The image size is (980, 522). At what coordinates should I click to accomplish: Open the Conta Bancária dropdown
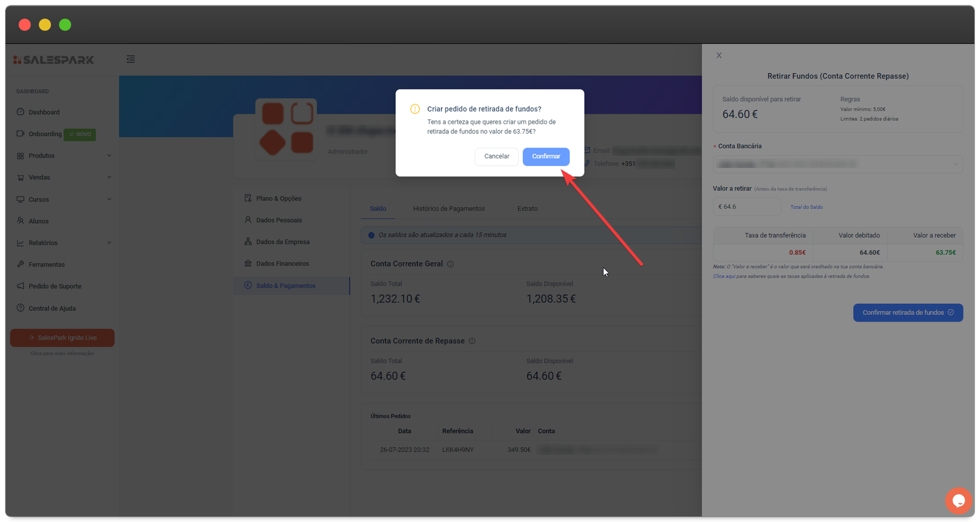pyautogui.click(x=837, y=164)
